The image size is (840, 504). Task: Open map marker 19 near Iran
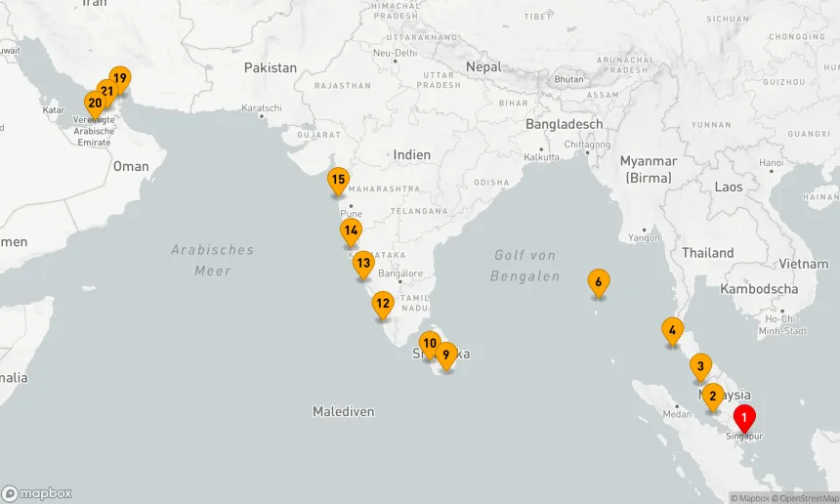point(120,80)
